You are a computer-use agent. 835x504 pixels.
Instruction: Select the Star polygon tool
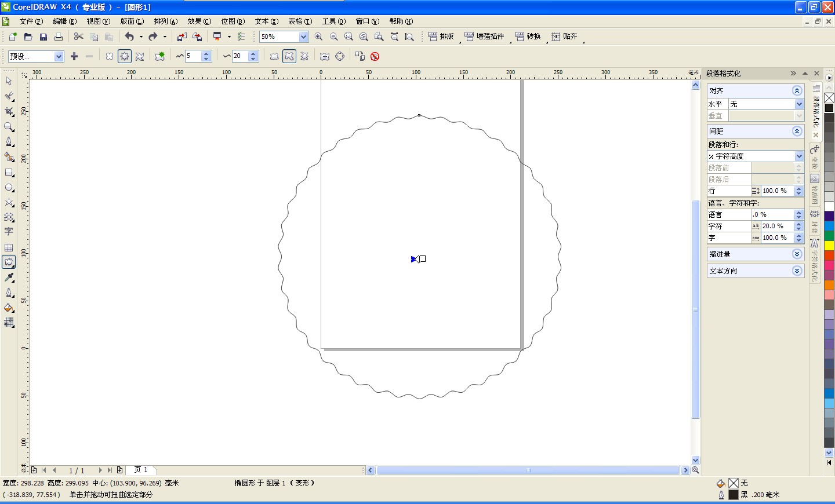click(x=9, y=202)
